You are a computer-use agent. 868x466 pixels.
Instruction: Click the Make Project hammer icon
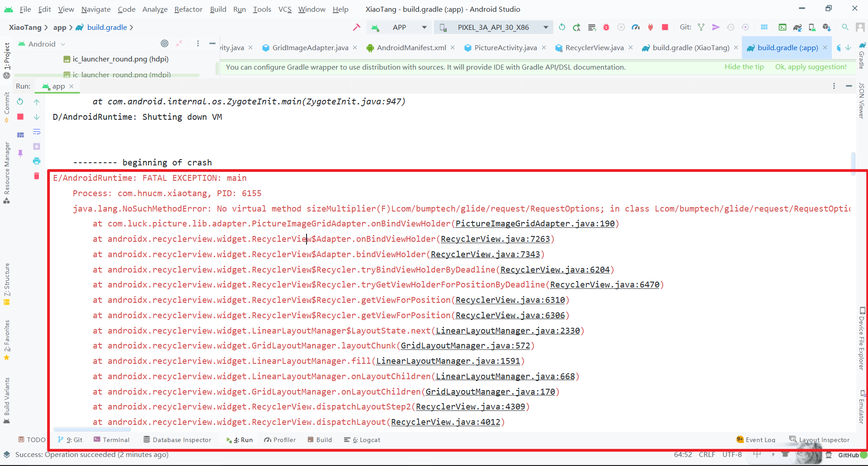[x=357, y=27]
